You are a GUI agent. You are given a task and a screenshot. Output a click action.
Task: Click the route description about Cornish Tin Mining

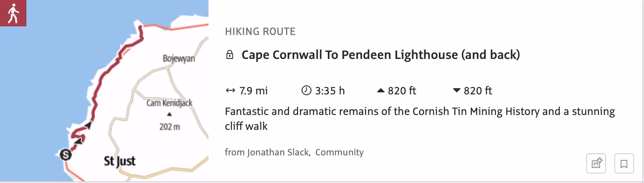pos(420,119)
